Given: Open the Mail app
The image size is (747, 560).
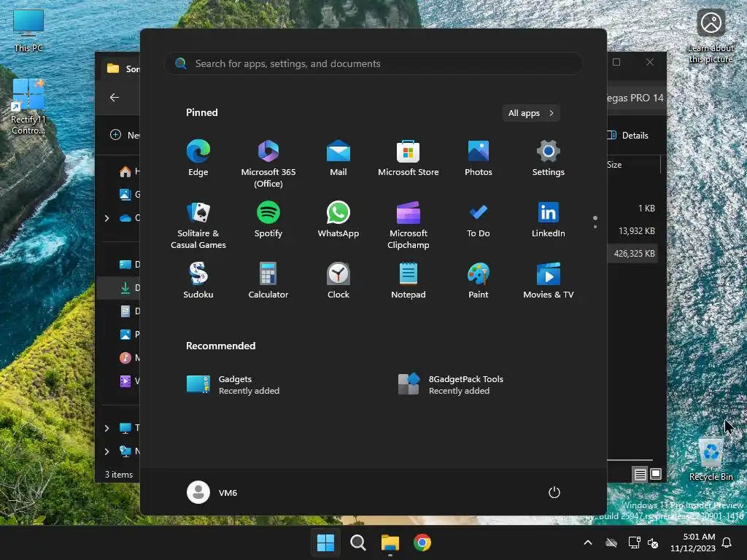Looking at the screenshot, I should [338, 158].
